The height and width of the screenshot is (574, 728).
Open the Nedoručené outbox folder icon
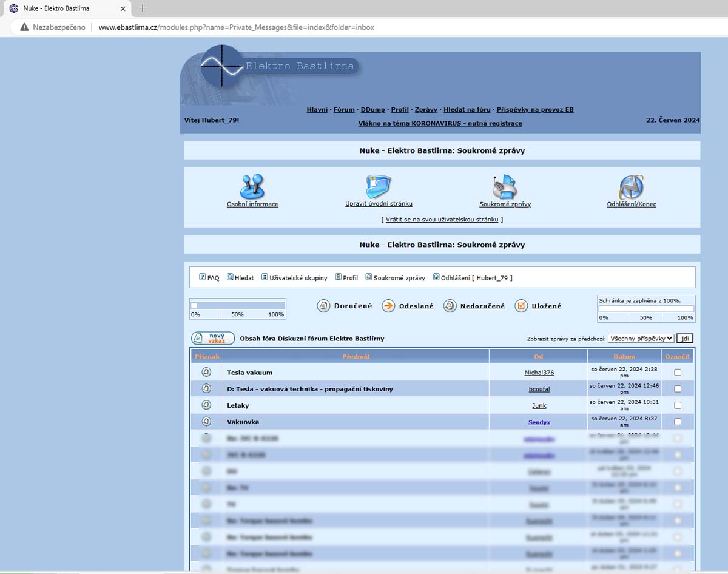coord(450,306)
